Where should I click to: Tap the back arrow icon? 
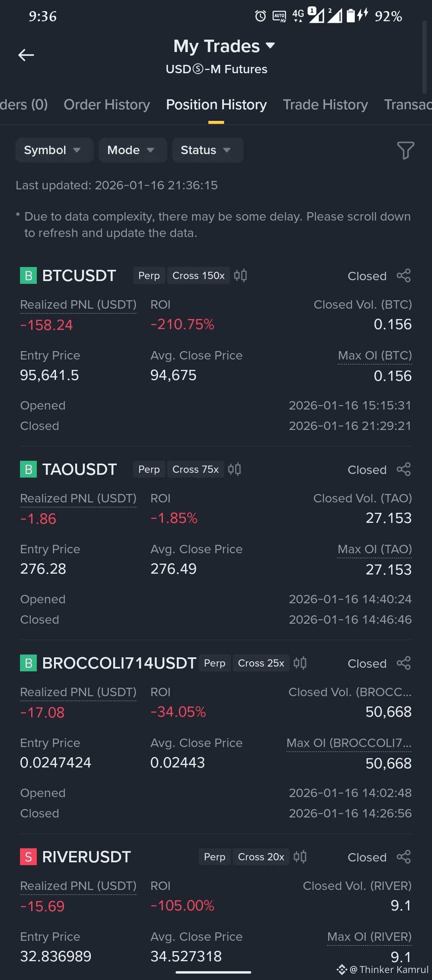(26, 55)
